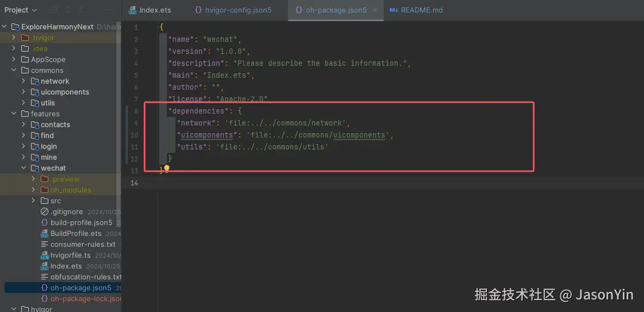Click the 'file:../../commons/utils' value

(272, 147)
